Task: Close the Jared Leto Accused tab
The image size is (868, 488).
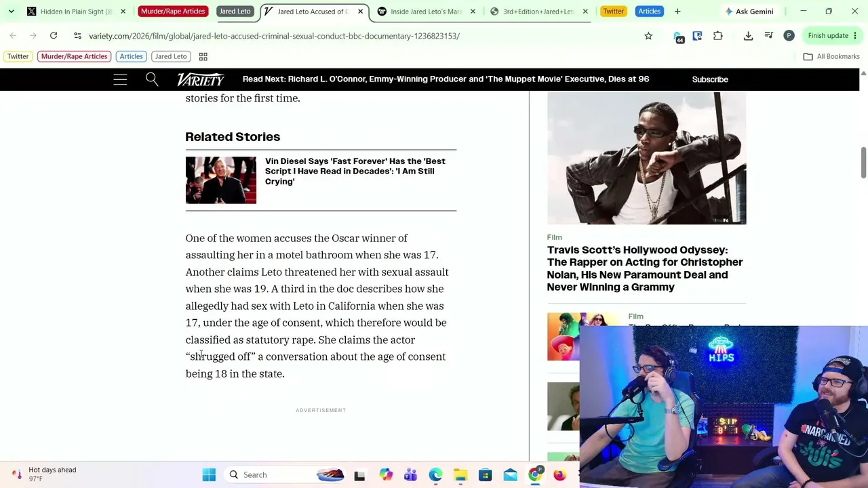Action: (360, 12)
